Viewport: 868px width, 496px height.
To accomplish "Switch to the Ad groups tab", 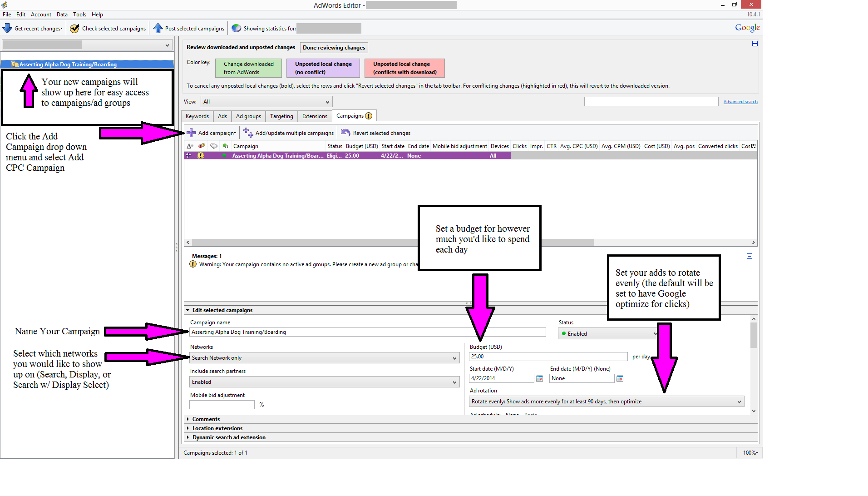I will [x=248, y=116].
